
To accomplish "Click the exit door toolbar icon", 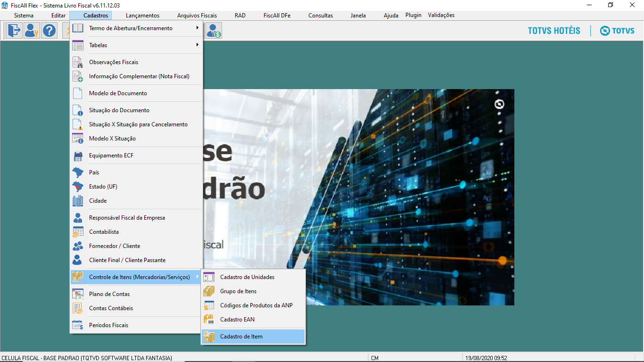I will click(14, 31).
